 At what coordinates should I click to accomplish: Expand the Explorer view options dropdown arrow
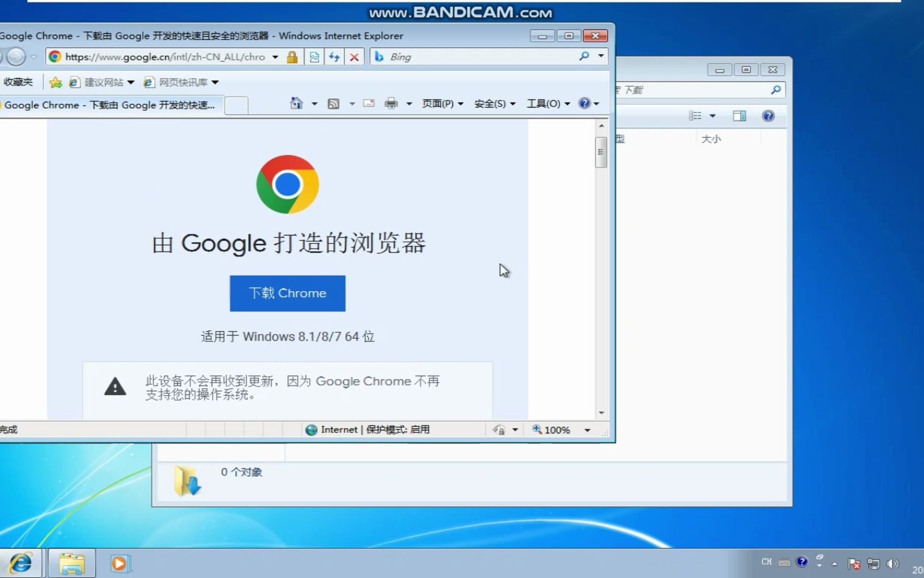click(712, 116)
